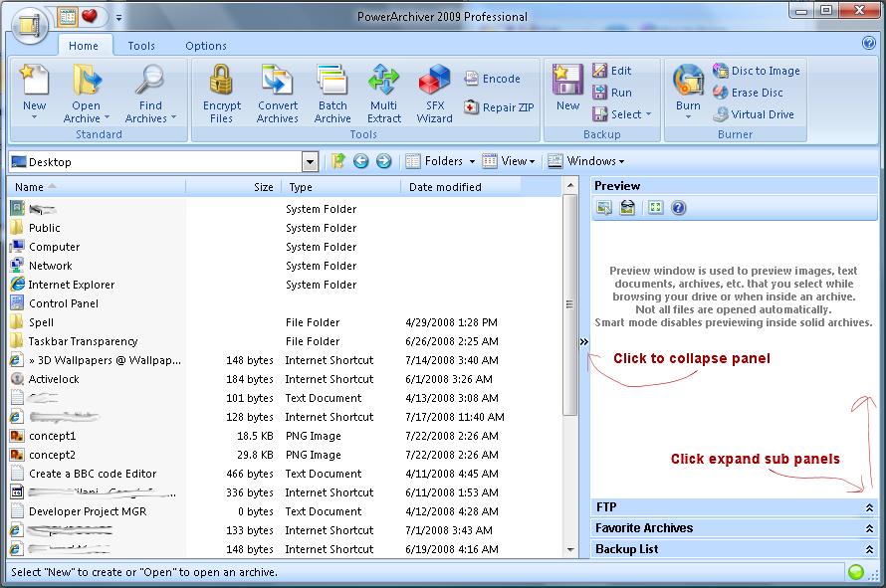Image resolution: width=886 pixels, height=588 pixels.
Task: Expand the FTP sub panel
Action: coord(869,507)
